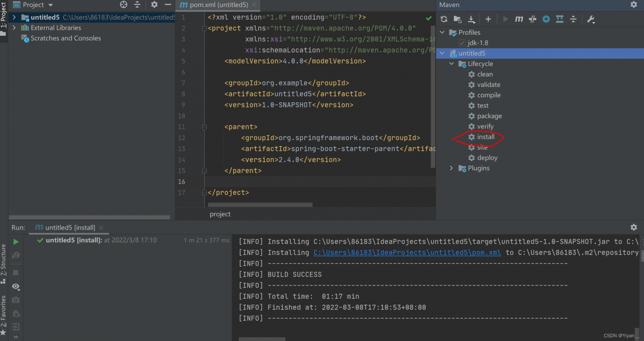Select the install goal circled in red
Viewport: 644px width, 341px height.
[x=485, y=137]
